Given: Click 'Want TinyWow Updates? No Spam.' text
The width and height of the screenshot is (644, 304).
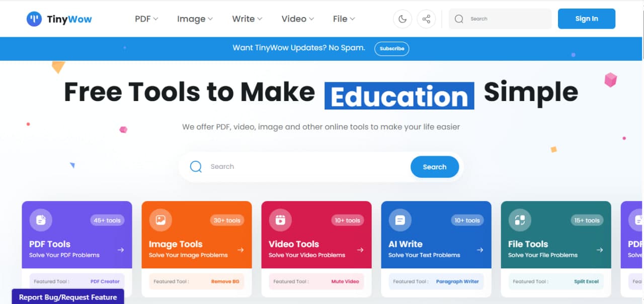Looking at the screenshot, I should point(299,48).
